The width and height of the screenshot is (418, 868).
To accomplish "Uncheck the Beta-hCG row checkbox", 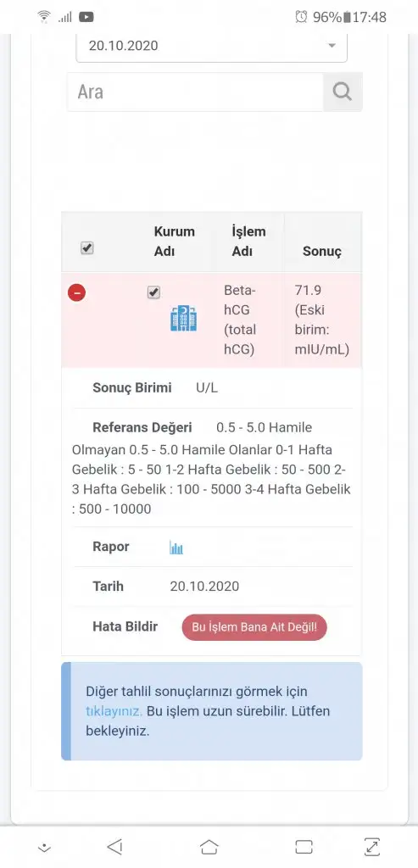I will 154,292.
